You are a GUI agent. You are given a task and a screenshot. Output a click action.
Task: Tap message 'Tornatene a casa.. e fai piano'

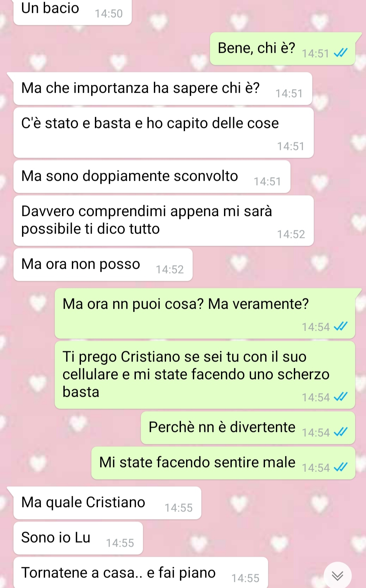[x=141, y=573]
